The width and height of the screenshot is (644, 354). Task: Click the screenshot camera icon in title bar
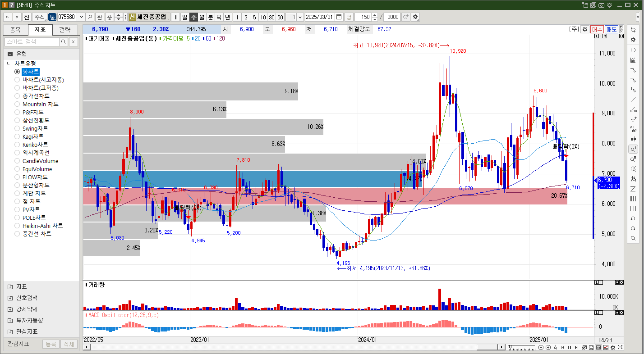pyautogui.click(x=601, y=5)
